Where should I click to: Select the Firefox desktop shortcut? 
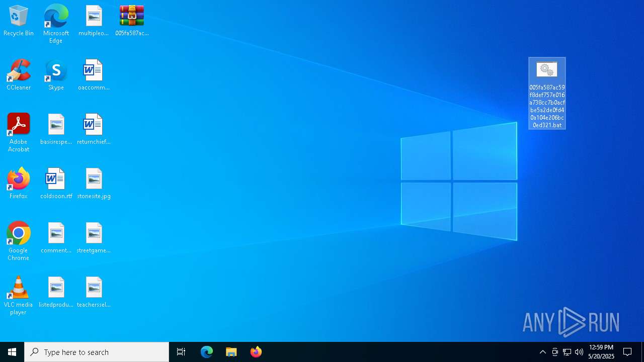tap(19, 184)
